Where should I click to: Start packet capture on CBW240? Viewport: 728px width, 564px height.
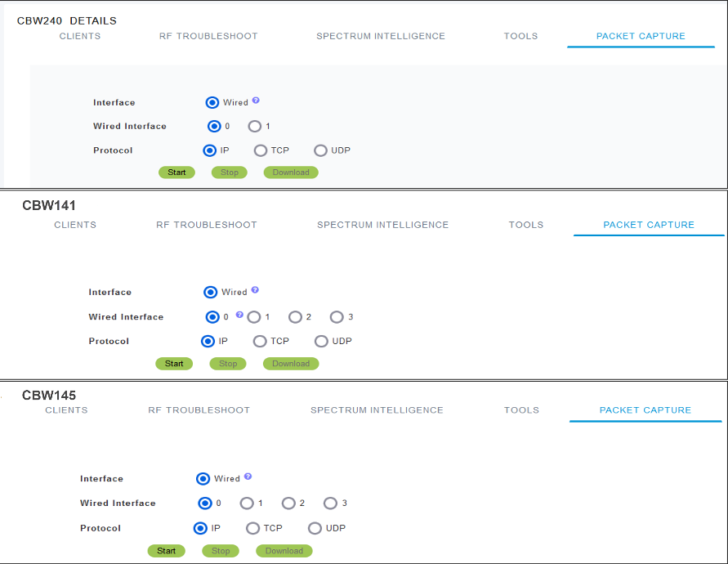[x=176, y=172]
